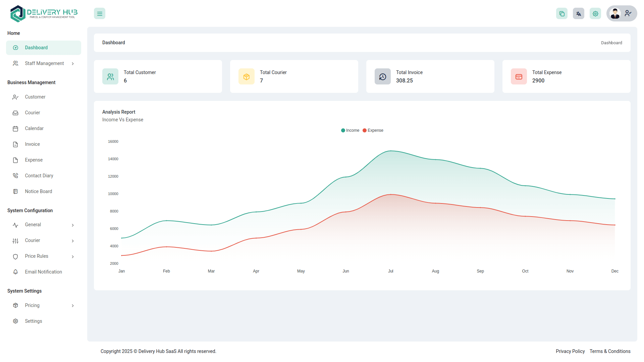Go to Notice Board in sidebar
This screenshot has width=644, height=362.
[x=38, y=191]
